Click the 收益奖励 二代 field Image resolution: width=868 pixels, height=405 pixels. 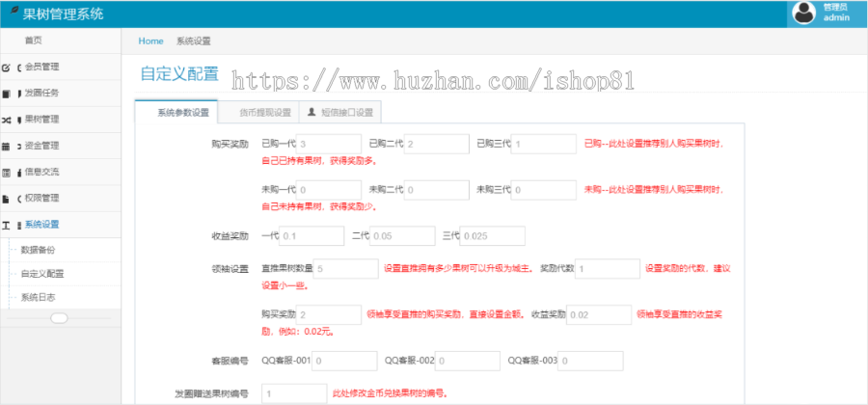tap(402, 235)
